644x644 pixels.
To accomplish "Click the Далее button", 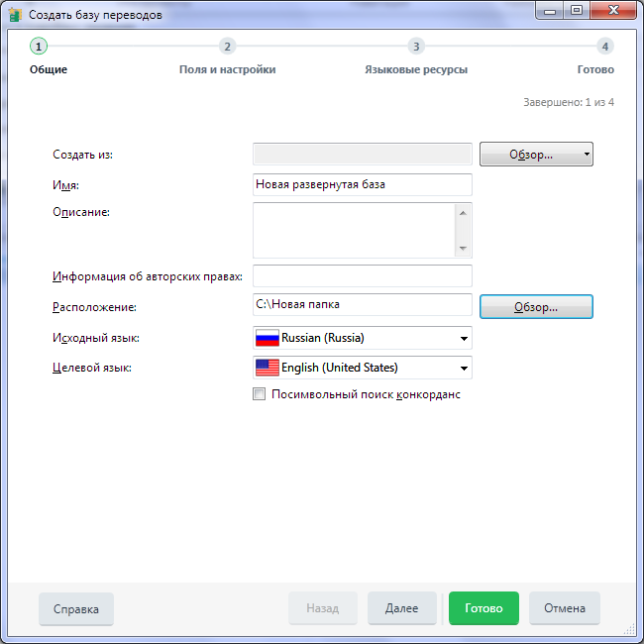I will click(x=401, y=608).
